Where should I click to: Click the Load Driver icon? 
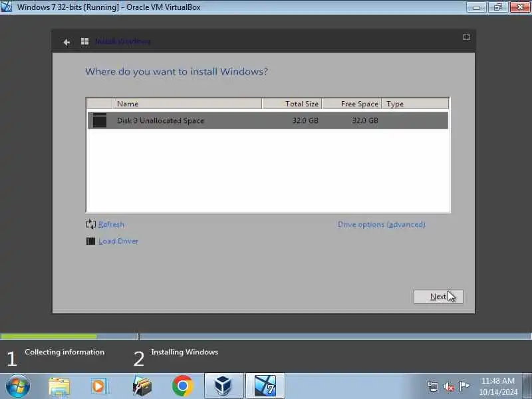point(90,241)
